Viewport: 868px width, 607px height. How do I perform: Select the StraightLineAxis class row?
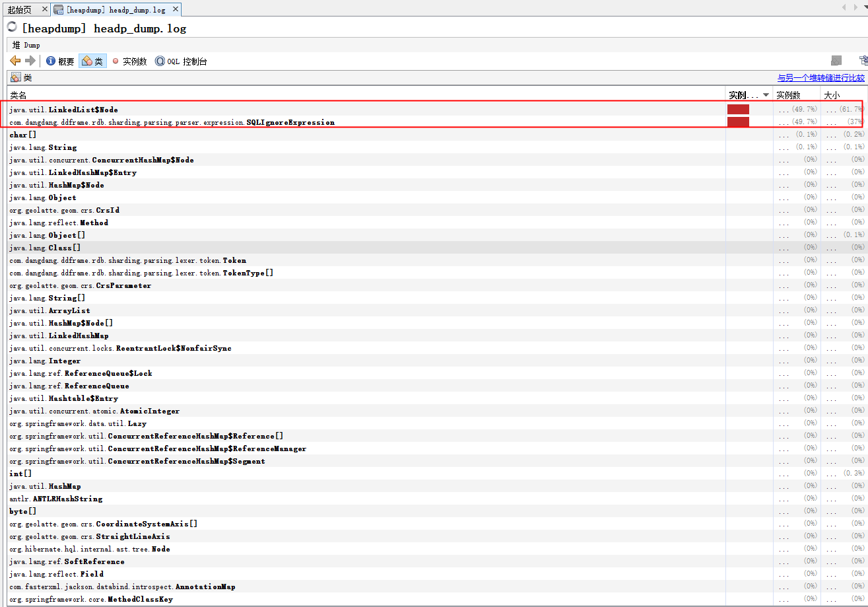pyautogui.click(x=436, y=536)
